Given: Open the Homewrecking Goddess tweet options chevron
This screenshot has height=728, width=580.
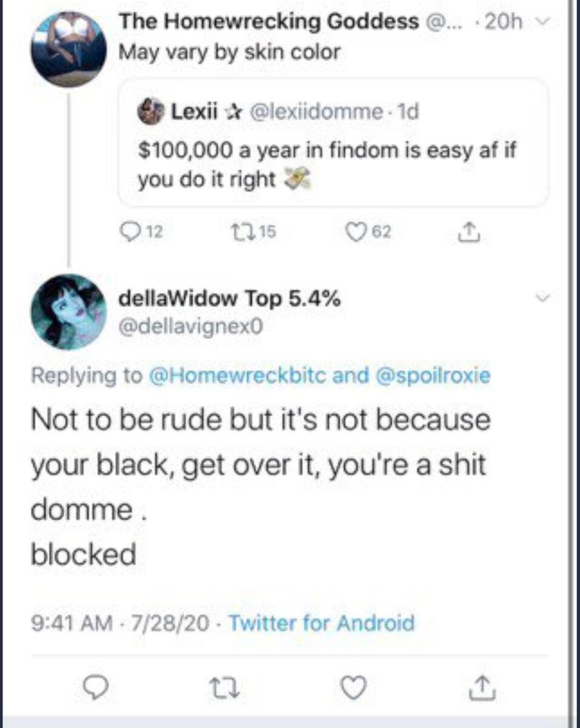Looking at the screenshot, I should click(x=545, y=23).
